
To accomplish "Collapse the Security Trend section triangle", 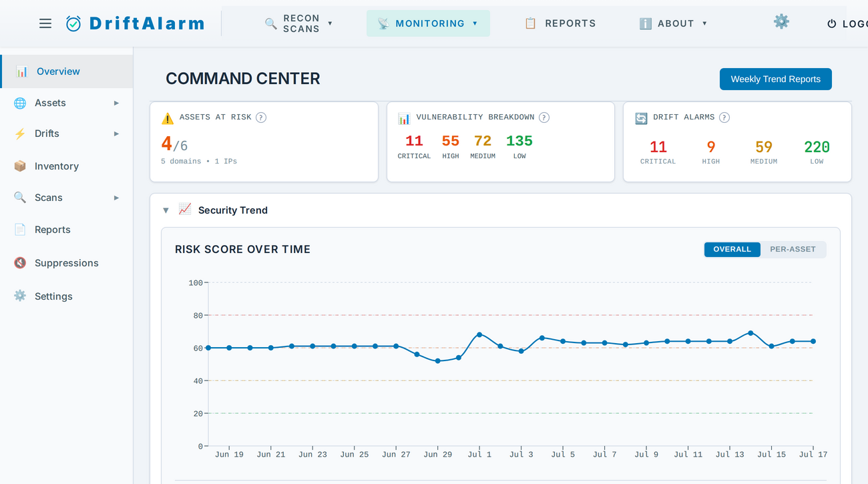I will 166,210.
